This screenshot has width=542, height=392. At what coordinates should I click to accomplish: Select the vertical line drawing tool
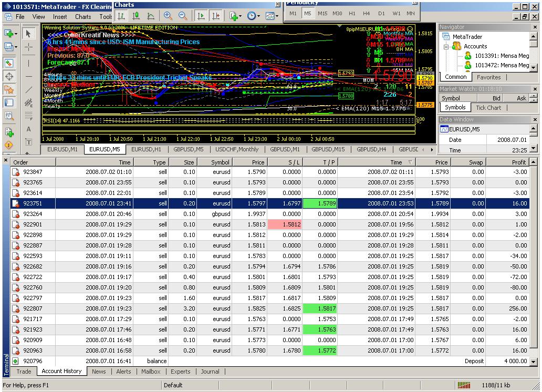[28, 63]
